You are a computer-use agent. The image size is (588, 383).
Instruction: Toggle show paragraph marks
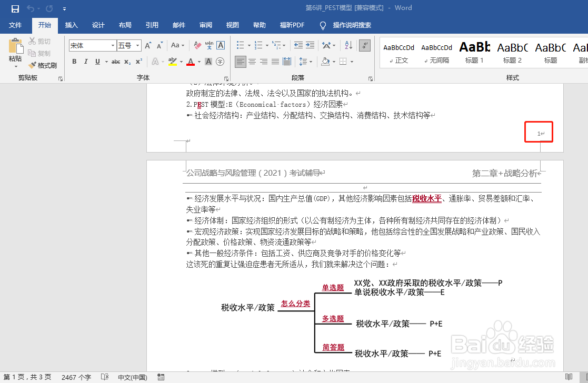coord(364,45)
